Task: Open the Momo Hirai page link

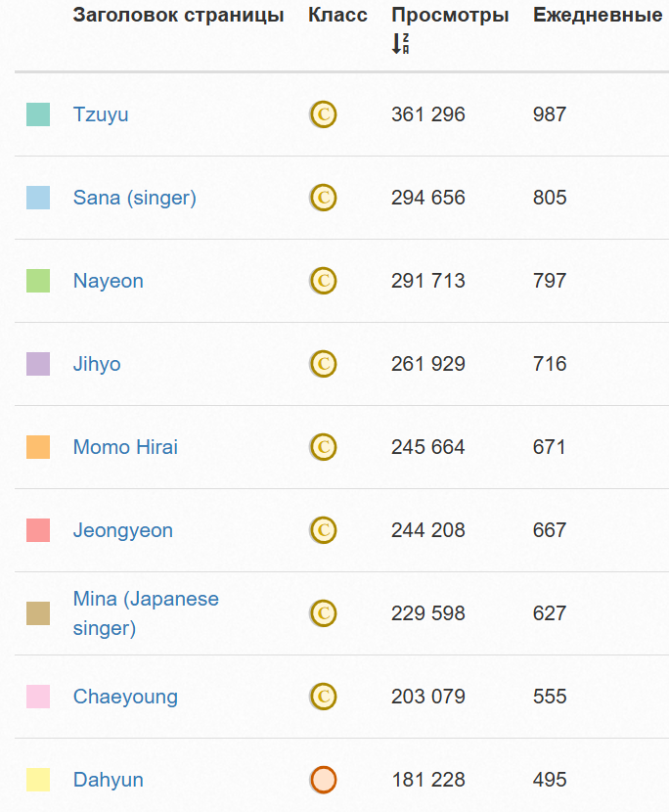Action: click(125, 447)
